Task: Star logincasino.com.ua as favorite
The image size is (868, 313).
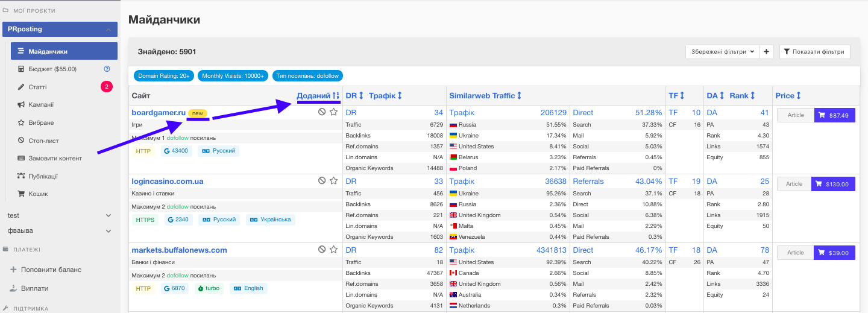Action: (x=333, y=181)
